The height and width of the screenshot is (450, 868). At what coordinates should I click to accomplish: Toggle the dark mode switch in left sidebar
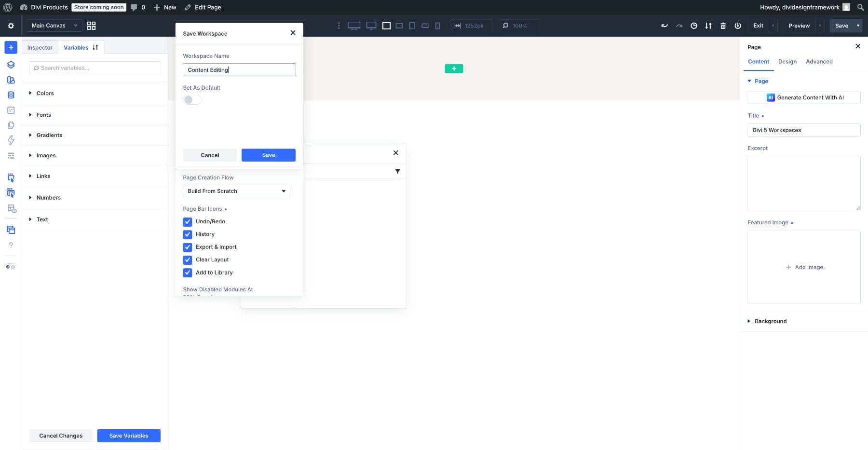pyautogui.click(x=11, y=267)
